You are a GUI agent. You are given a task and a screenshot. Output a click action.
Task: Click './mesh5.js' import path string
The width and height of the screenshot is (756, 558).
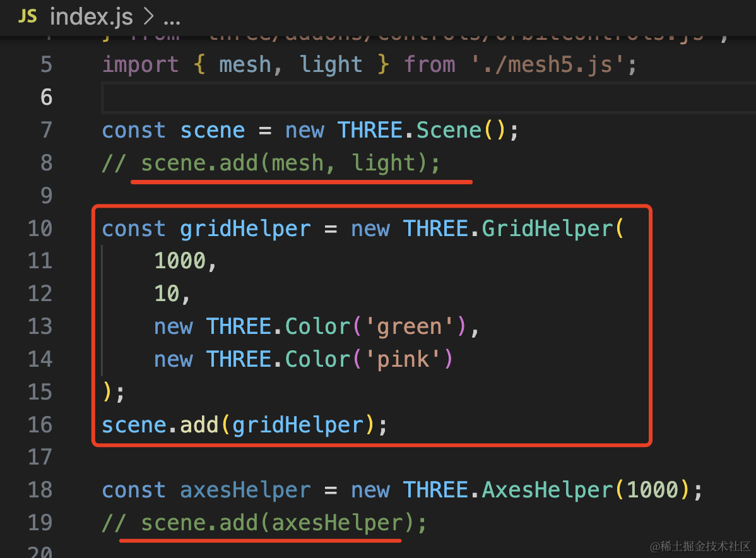click(x=548, y=64)
